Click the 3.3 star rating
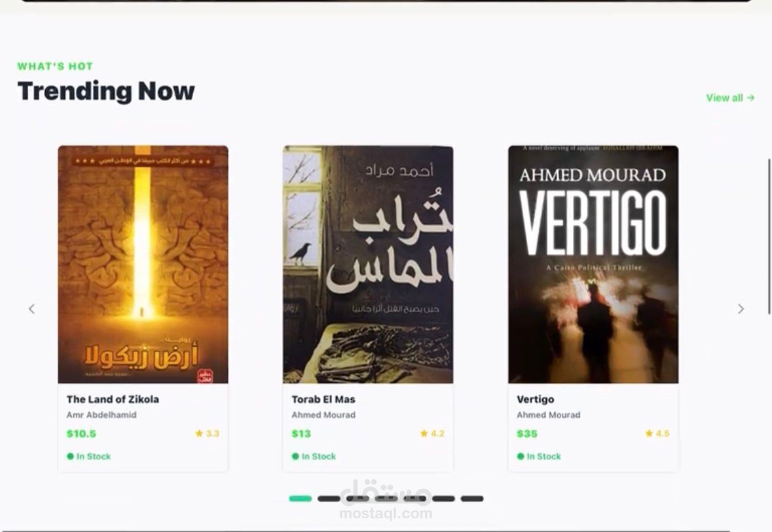Image resolution: width=772 pixels, height=532 pixels. [x=208, y=434]
